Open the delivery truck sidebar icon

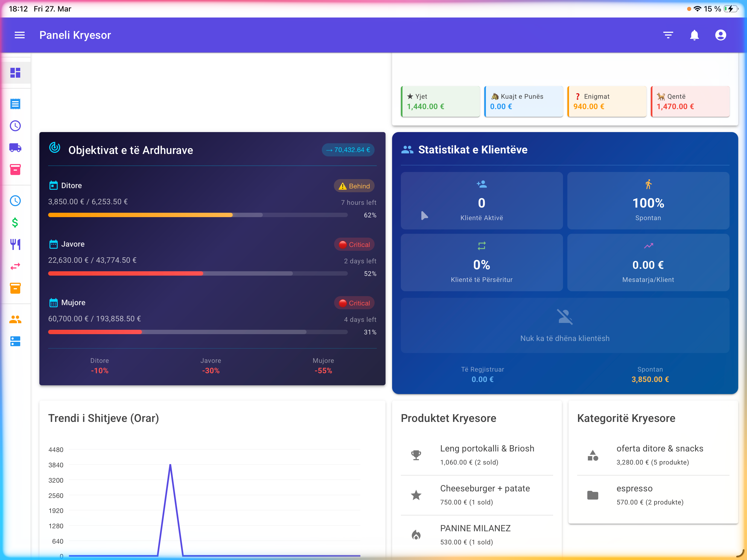15,148
